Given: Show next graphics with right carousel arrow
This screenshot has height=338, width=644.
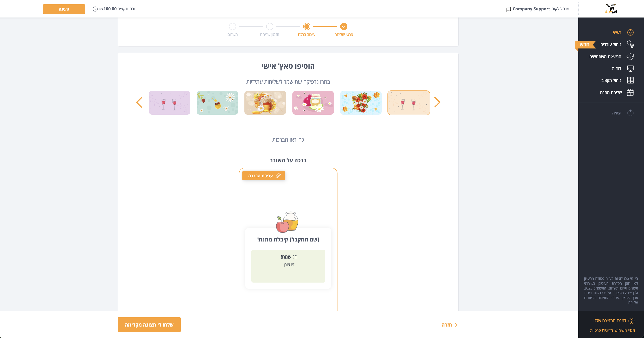Looking at the screenshot, I should [x=437, y=102].
